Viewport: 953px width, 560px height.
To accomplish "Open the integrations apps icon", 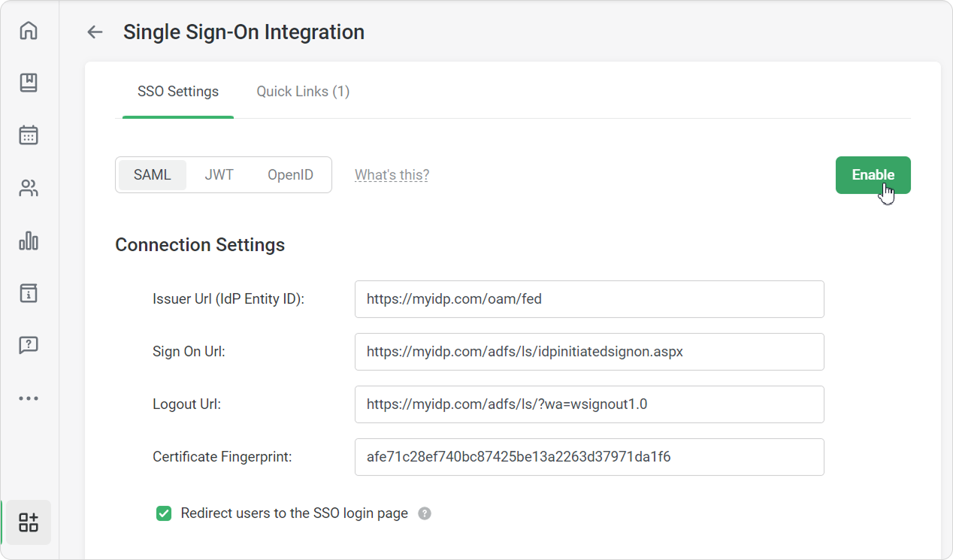I will tap(29, 522).
